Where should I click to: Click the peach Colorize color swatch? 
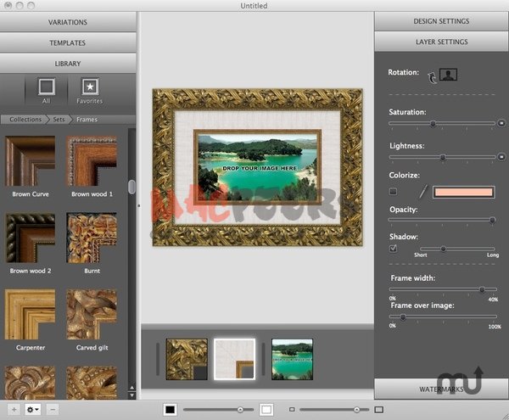click(x=462, y=193)
